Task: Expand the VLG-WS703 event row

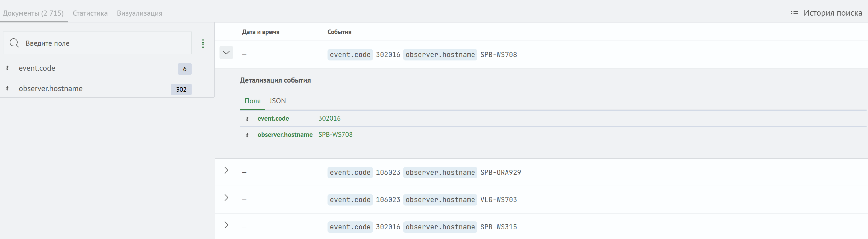Action: click(226, 198)
